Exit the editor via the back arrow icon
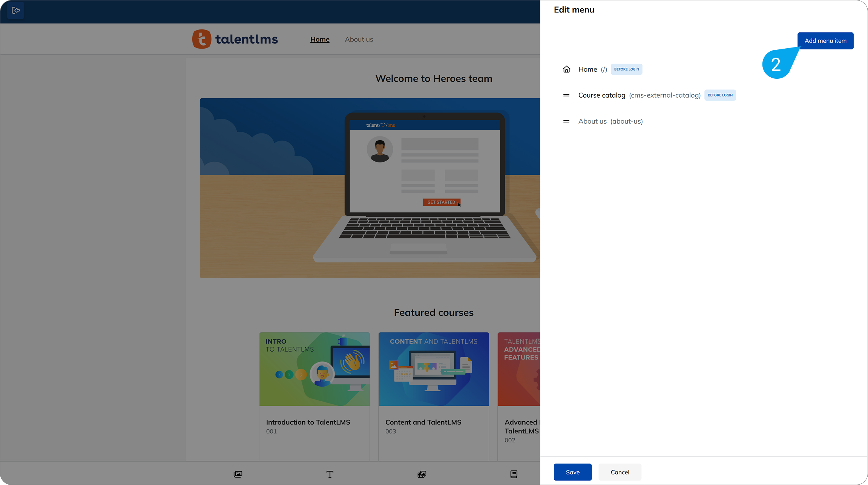This screenshot has height=485, width=868. point(15,10)
